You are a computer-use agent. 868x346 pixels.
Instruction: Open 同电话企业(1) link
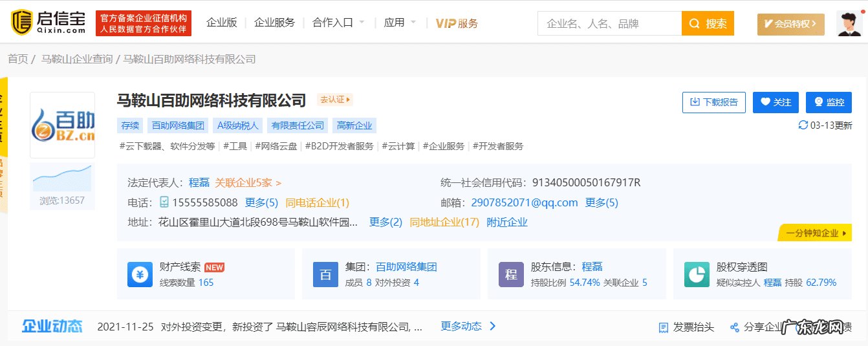pos(318,202)
